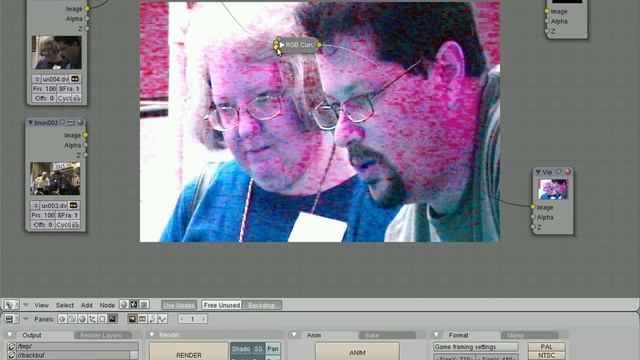This screenshot has width=640, height=360.
Task: Collapse the Output panel
Action: click(10, 335)
